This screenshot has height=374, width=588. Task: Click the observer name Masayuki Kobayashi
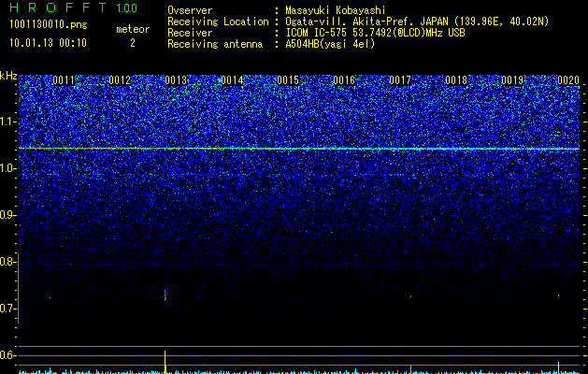336,11
